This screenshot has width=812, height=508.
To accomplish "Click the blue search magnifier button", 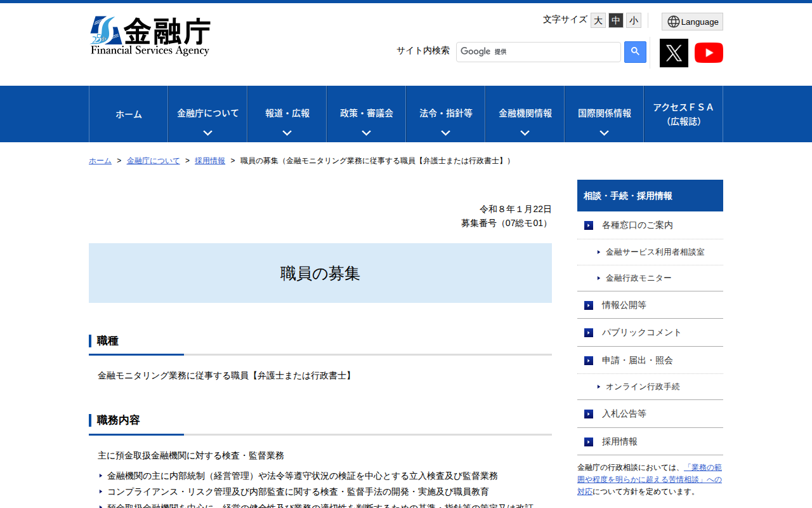I will (635, 52).
